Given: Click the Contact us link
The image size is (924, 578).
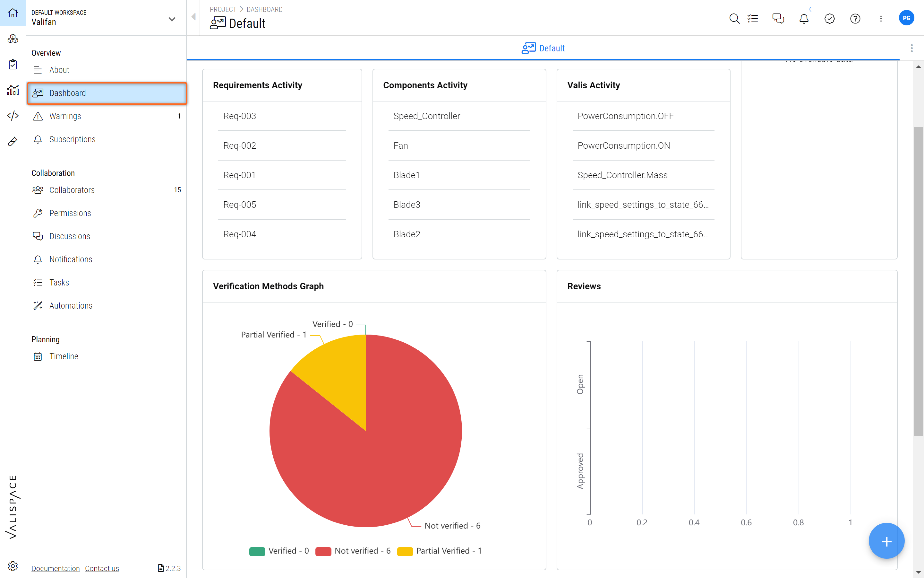Looking at the screenshot, I should pos(102,568).
